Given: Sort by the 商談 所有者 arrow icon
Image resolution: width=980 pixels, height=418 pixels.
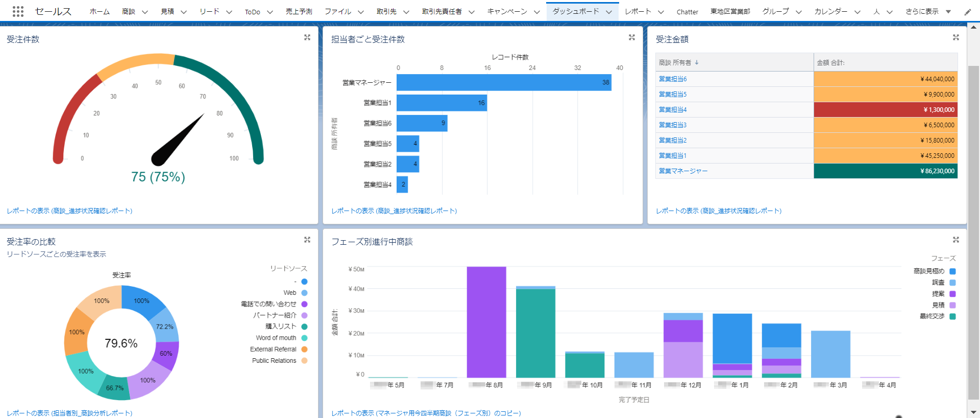Looking at the screenshot, I should pyautogui.click(x=697, y=62).
